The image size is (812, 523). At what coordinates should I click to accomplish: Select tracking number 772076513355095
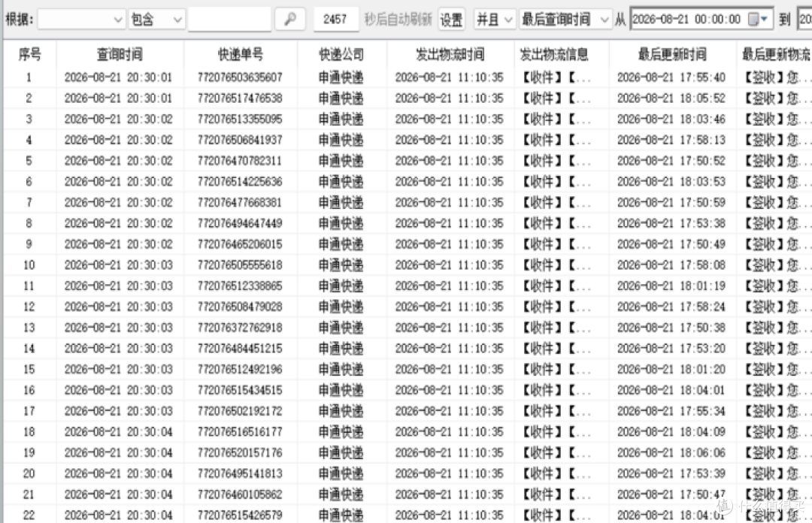coord(240,119)
